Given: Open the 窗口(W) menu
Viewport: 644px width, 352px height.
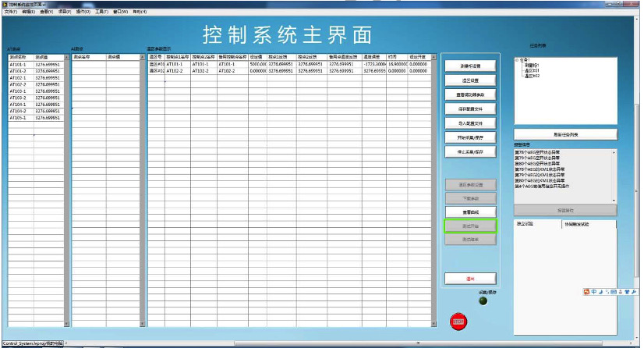Looking at the screenshot, I should [x=121, y=12].
